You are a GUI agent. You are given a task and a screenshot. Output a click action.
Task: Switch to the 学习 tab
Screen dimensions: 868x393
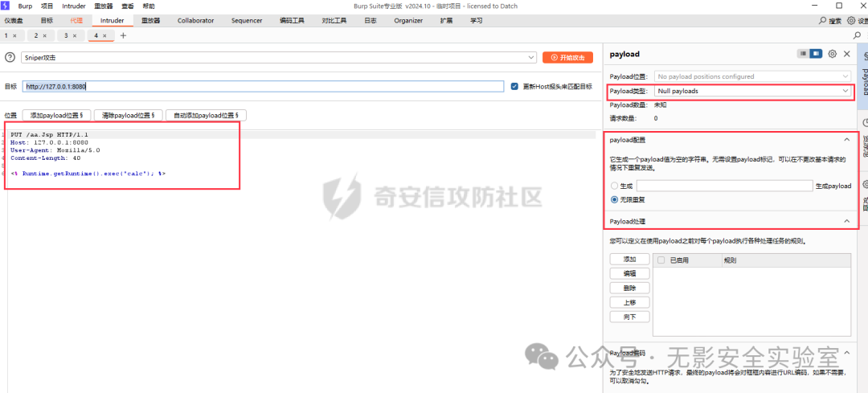476,20
